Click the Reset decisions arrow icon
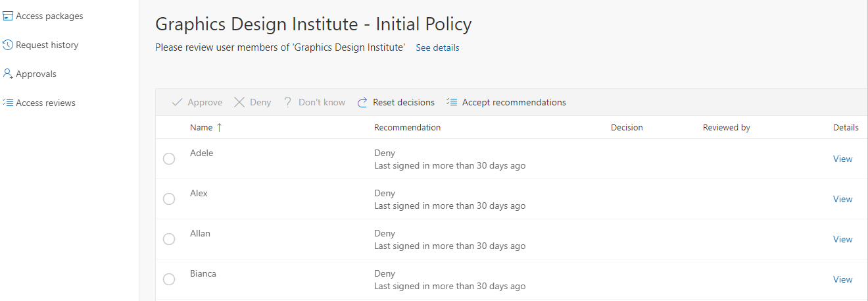Image resolution: width=868 pixels, height=301 pixels. tap(362, 102)
